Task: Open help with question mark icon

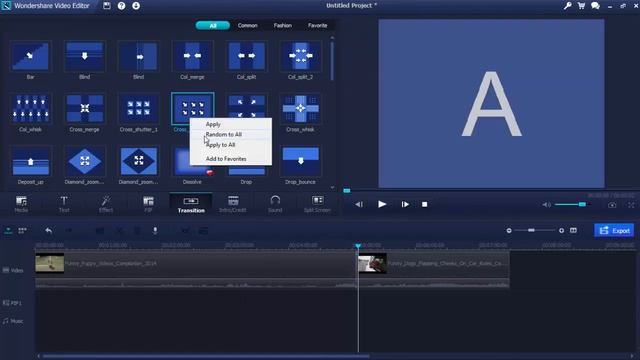Action: 121,6
